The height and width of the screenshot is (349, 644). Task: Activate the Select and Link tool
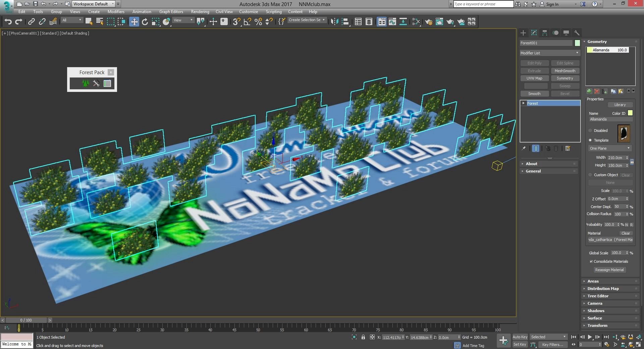[31, 22]
